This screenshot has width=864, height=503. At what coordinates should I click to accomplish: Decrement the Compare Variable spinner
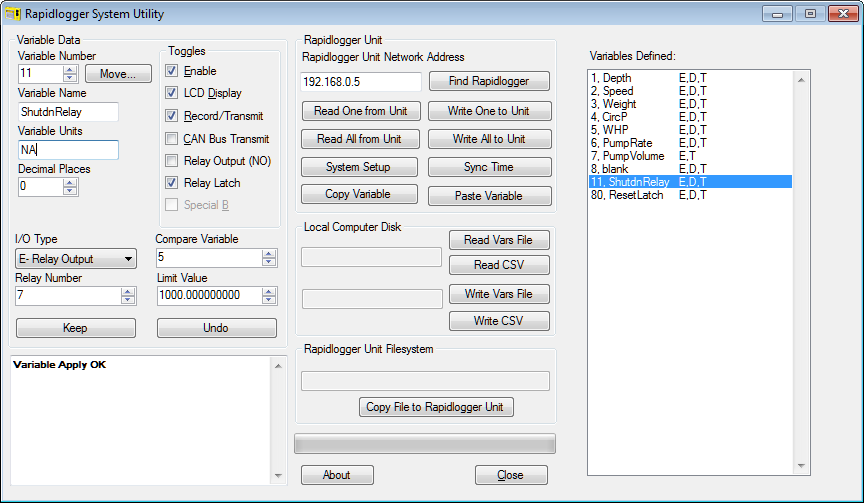pyautogui.click(x=269, y=262)
